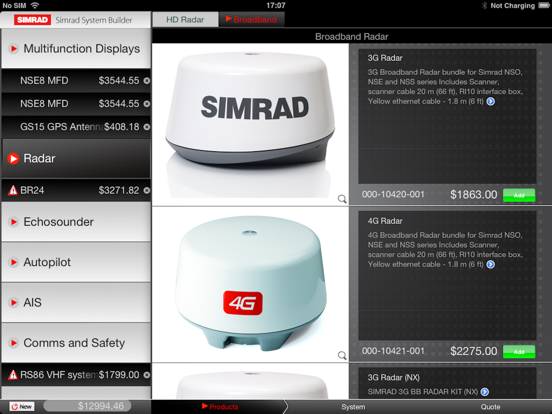
Task: Remove the second NSE8 MFD item
Action: click(146, 104)
